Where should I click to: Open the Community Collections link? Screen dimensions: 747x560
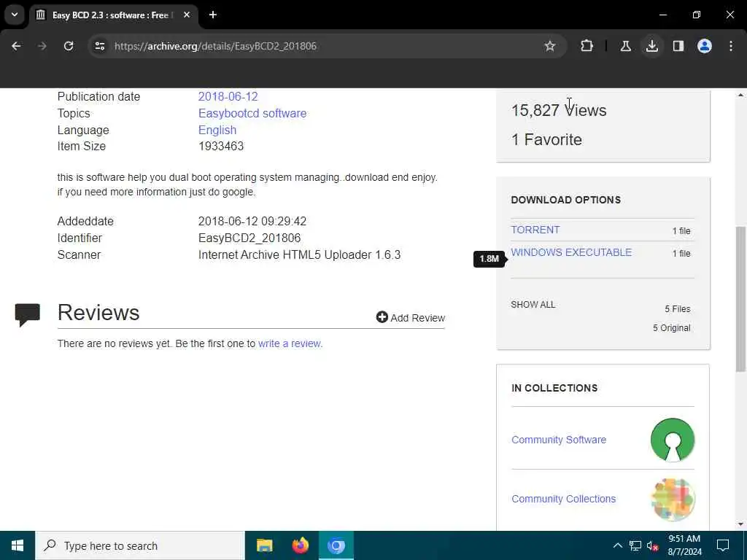coord(564,499)
